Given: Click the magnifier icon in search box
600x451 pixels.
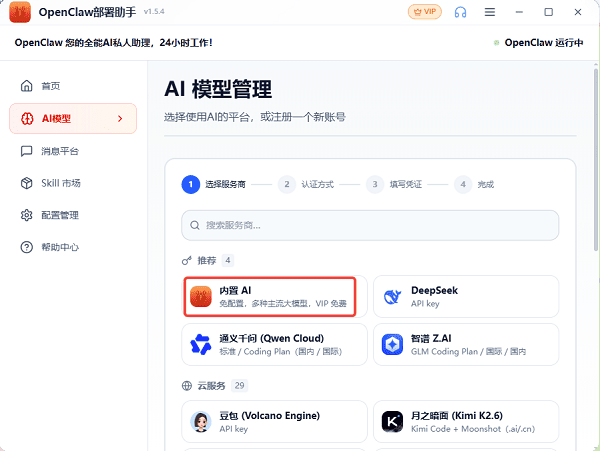Looking at the screenshot, I should (x=195, y=225).
